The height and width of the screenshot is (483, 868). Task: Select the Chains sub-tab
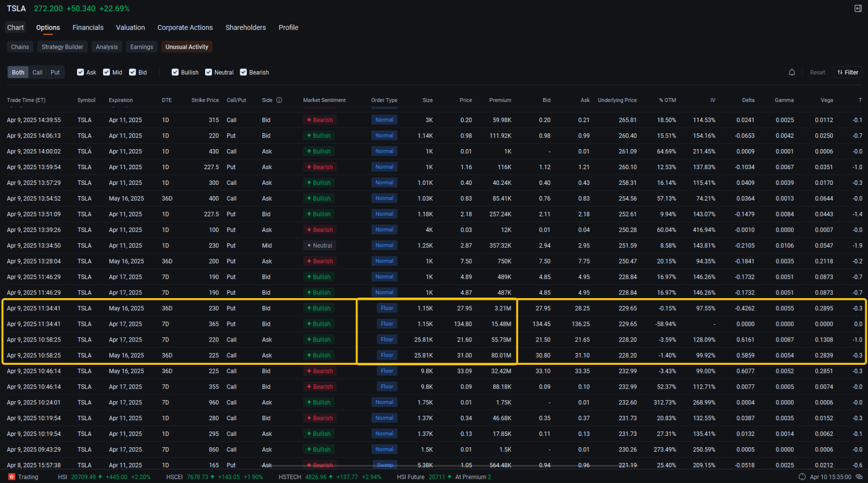coord(20,47)
